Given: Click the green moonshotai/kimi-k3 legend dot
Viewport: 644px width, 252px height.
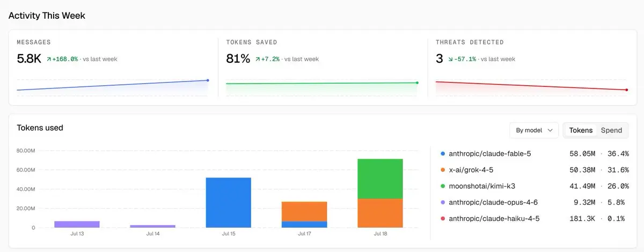Looking at the screenshot, I should (442, 186).
